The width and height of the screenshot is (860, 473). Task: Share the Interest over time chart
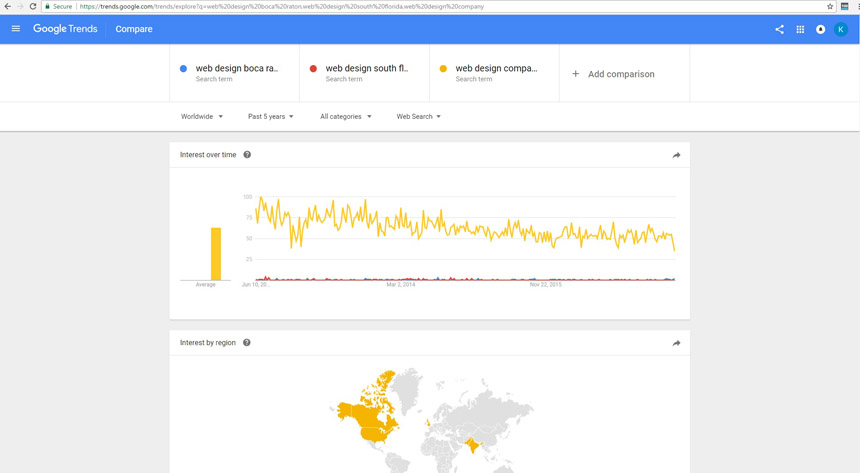click(676, 155)
